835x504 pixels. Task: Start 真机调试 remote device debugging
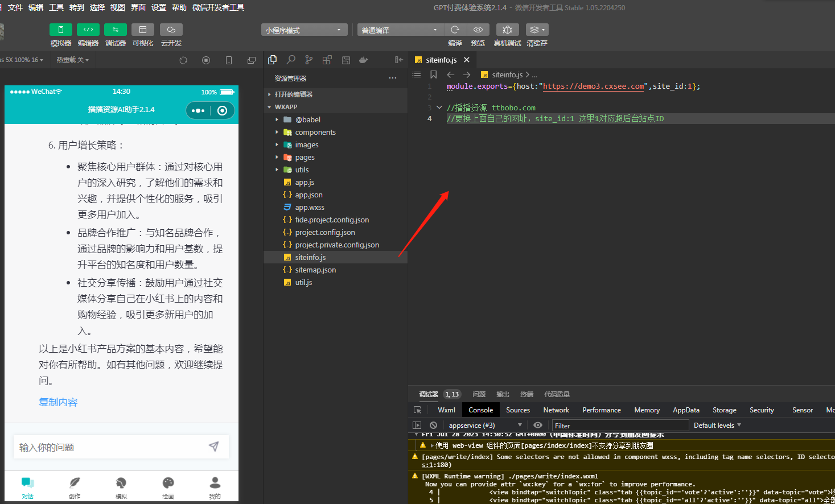[508, 30]
